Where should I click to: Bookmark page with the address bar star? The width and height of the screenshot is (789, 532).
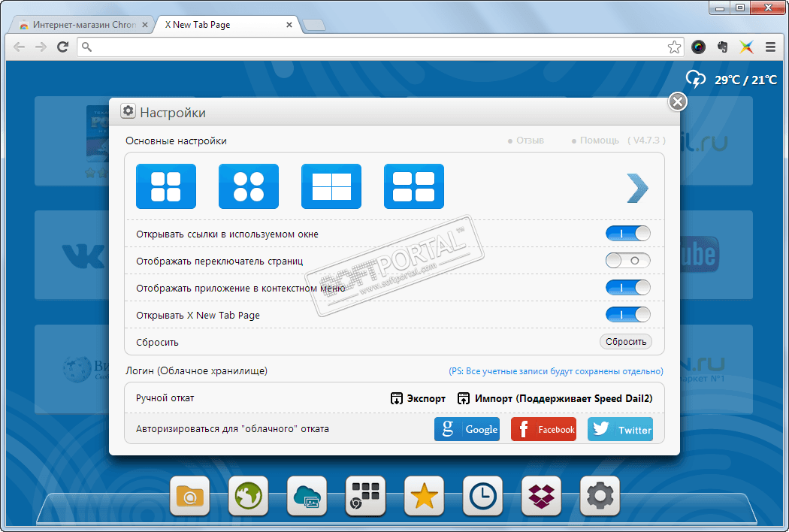(674, 47)
